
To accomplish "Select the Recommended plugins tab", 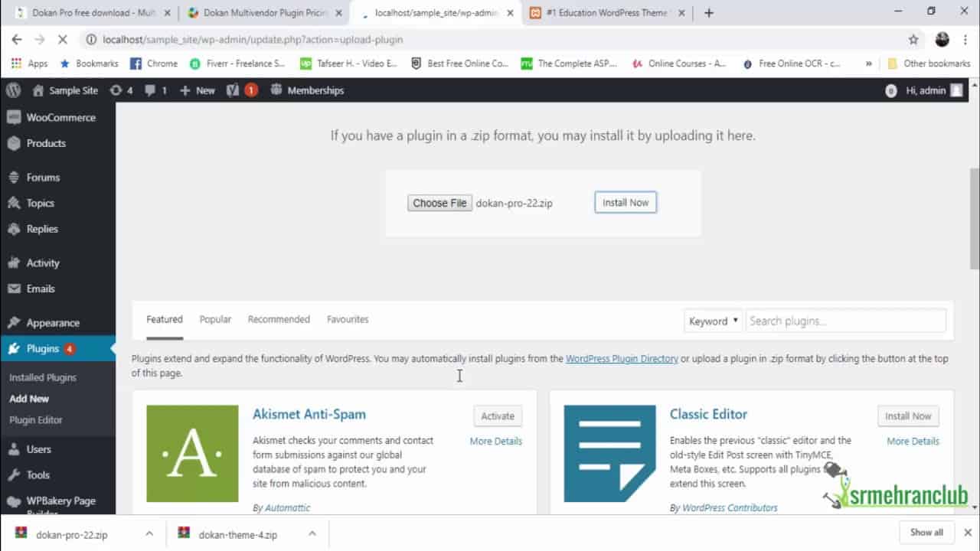I will point(279,319).
